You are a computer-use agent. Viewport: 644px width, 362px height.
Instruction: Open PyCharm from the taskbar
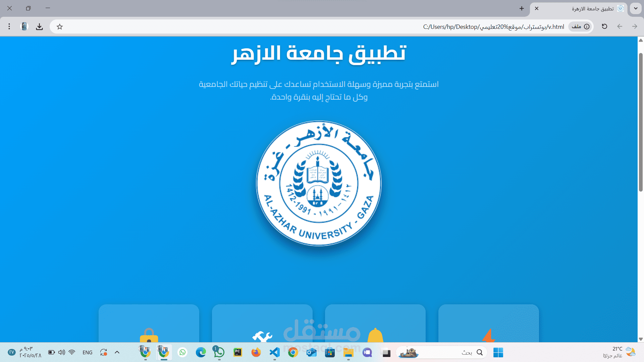[x=237, y=353]
